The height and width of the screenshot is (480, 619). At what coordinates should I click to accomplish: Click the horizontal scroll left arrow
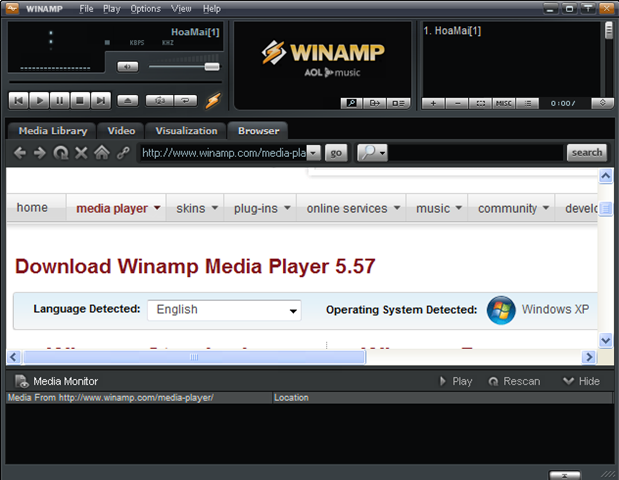click(13, 357)
